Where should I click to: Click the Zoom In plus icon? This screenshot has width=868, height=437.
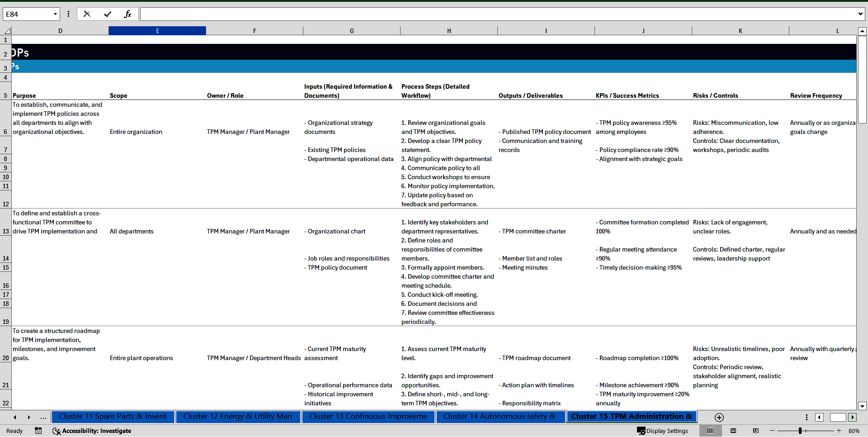pos(839,431)
